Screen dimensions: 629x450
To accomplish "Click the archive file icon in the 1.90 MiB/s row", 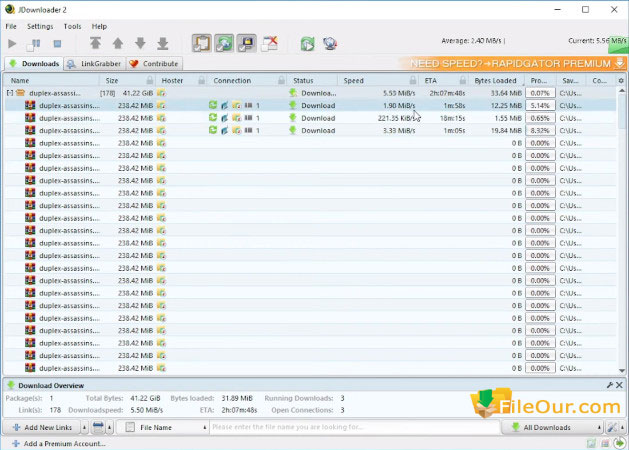I will click(x=30, y=105).
